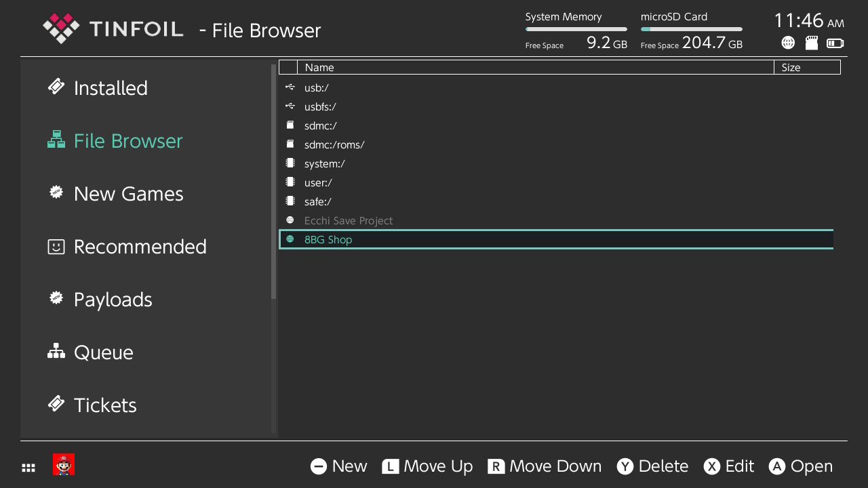Select the usbfs:/ entry

point(556,106)
